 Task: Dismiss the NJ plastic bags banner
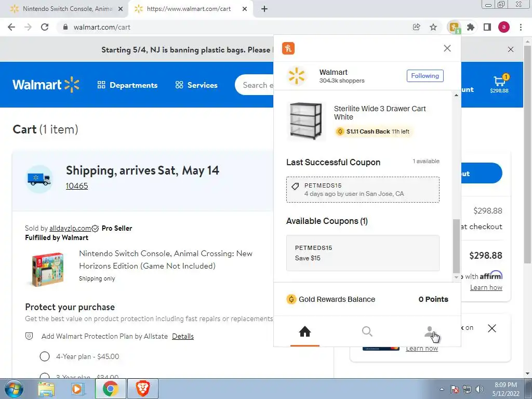tap(511, 49)
